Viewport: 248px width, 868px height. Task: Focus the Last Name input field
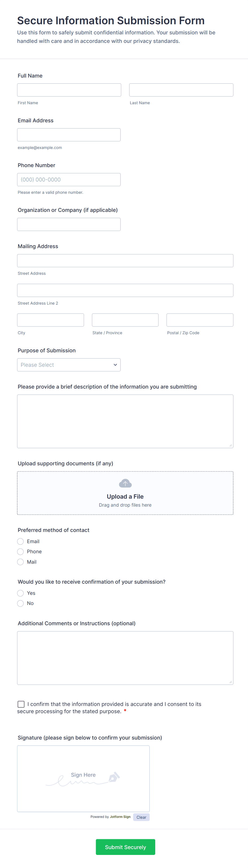(x=181, y=90)
